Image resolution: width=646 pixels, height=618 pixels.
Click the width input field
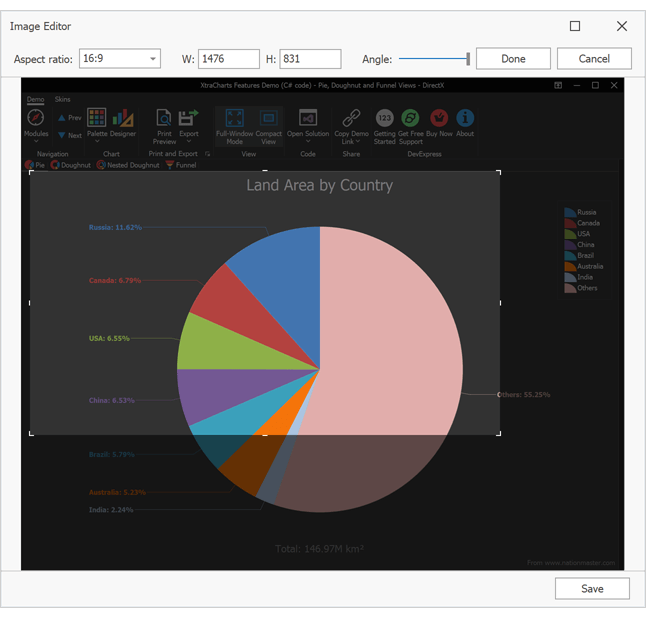[x=229, y=59]
